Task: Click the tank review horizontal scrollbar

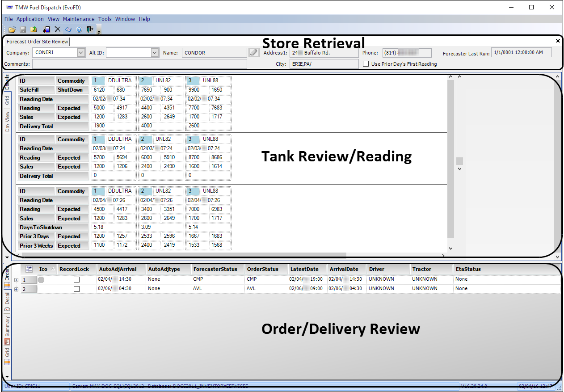Action: pyautogui.click(x=183, y=256)
